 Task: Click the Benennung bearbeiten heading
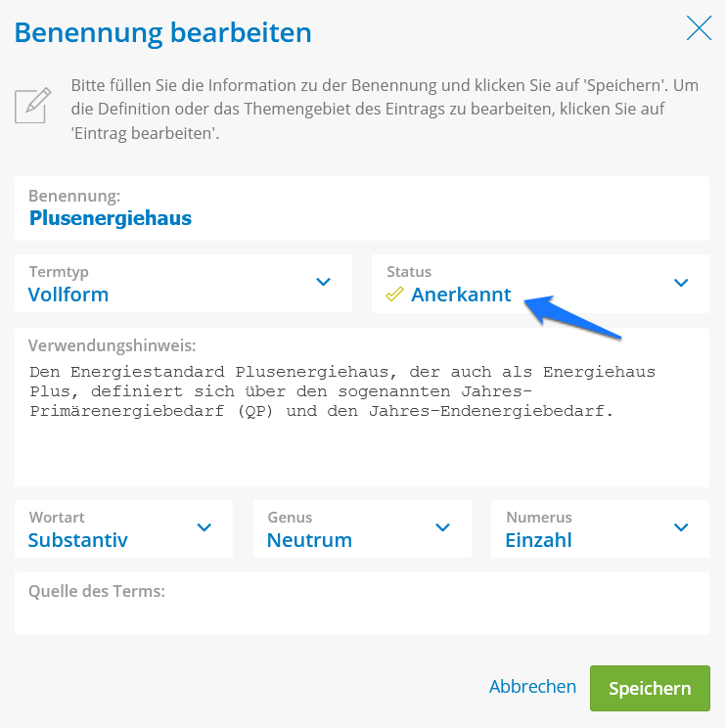163,33
